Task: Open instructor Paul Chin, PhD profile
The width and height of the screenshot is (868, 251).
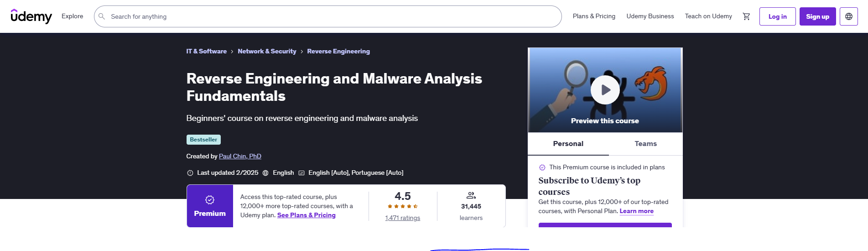Action: click(x=240, y=156)
